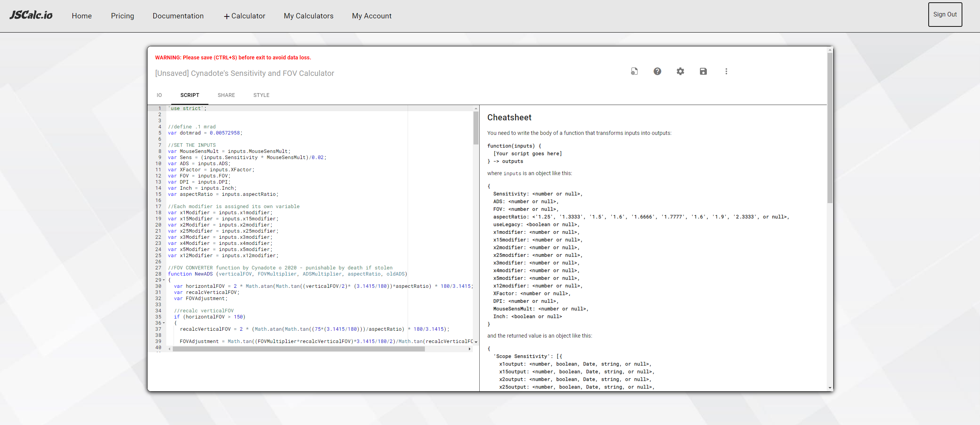The width and height of the screenshot is (980, 425).
Task: Click the code editor vertical scrollbar thumb
Action: [x=476, y=128]
